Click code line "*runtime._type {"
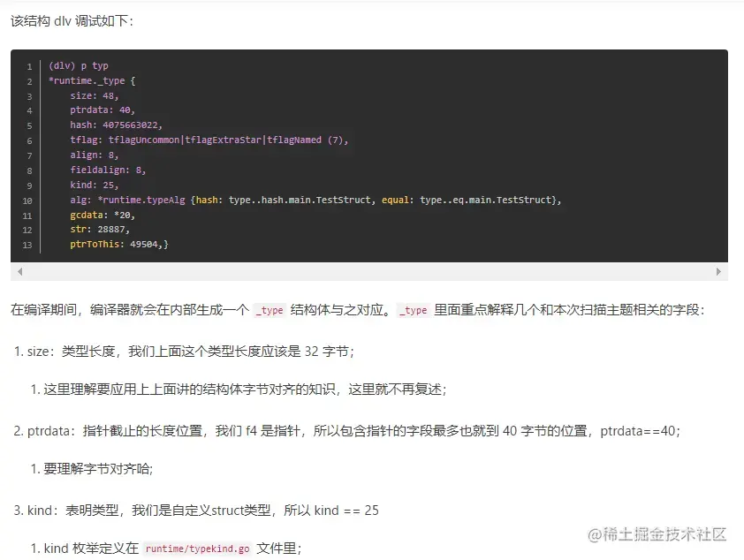This screenshot has height=560, width=744. (92, 80)
